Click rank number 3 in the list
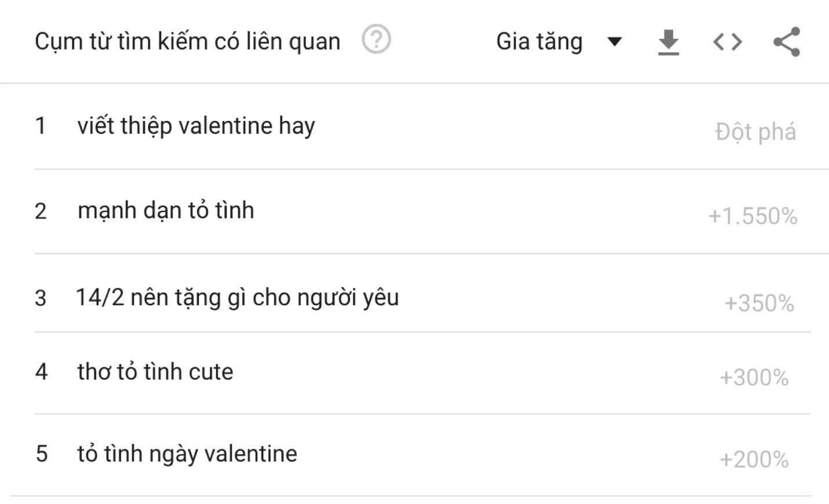This screenshot has height=504, width=829. 41,298
